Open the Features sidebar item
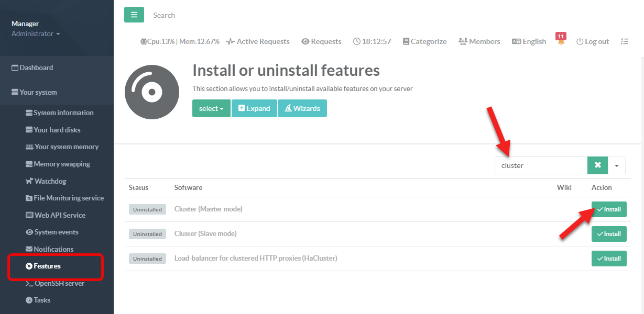 tap(47, 266)
